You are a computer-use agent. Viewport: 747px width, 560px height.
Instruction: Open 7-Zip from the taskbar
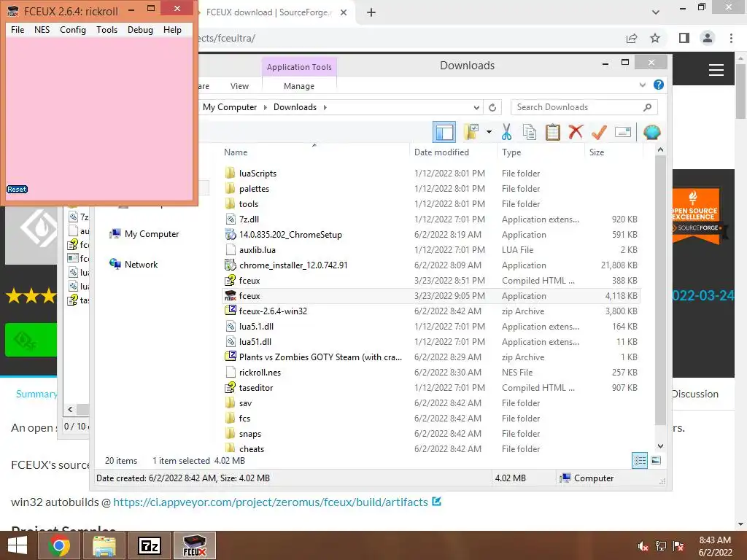(x=150, y=545)
